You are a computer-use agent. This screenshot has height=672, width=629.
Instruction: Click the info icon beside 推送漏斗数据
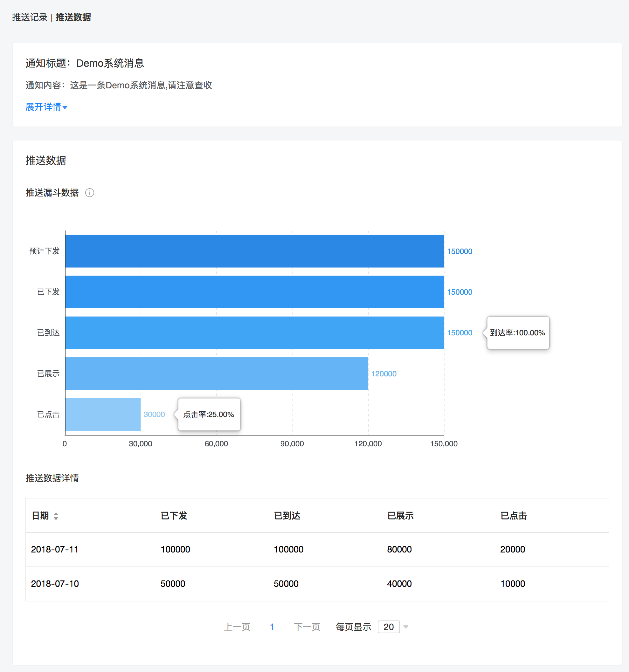(x=90, y=193)
